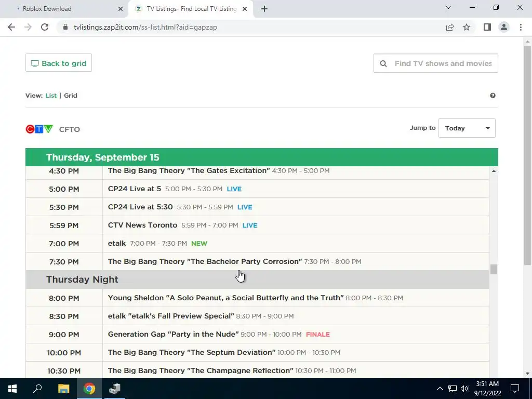View site info via the padlock icon
The width and height of the screenshot is (532, 399).
tap(65, 27)
